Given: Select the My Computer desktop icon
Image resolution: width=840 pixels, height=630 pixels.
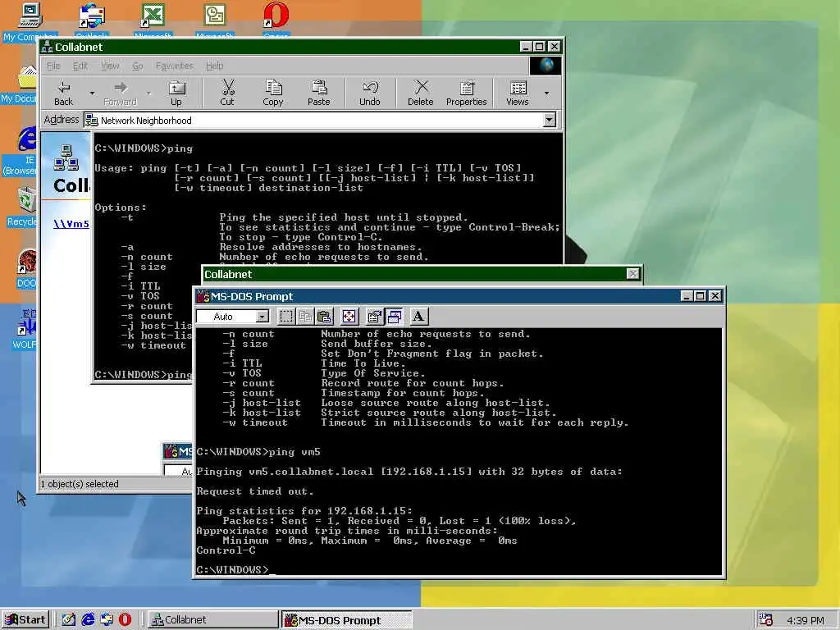Looking at the screenshot, I should pyautogui.click(x=30, y=22).
